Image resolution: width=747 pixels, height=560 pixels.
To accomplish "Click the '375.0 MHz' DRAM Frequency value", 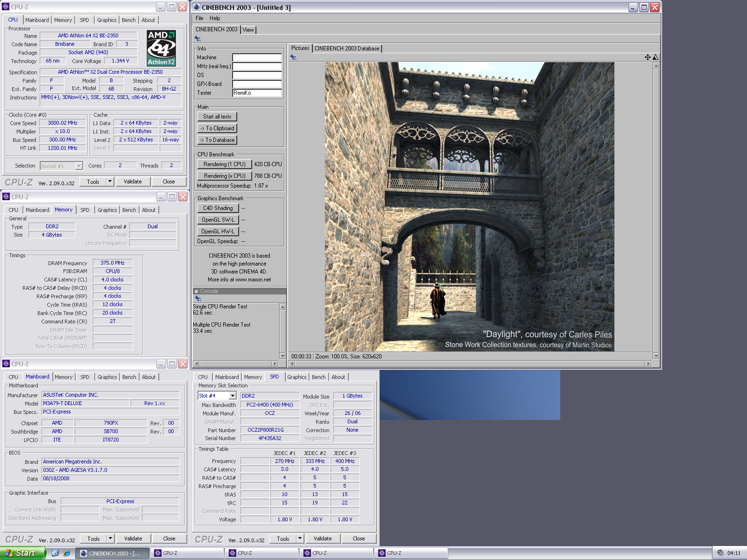I will [113, 263].
